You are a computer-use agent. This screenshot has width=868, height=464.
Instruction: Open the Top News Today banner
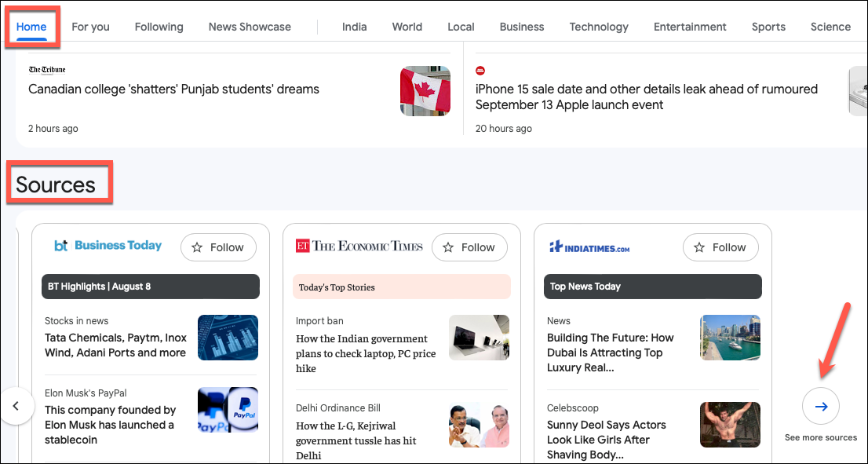(x=653, y=287)
